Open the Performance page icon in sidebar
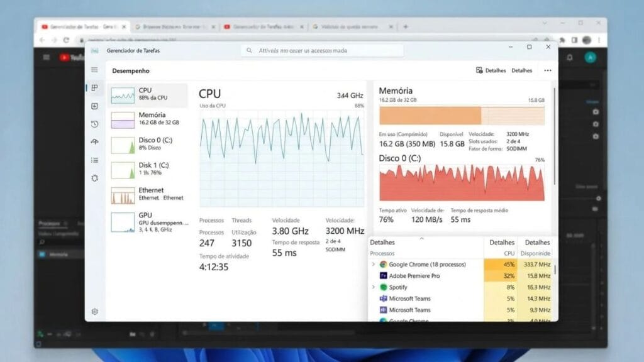This screenshot has width=644, height=362. tap(94, 88)
